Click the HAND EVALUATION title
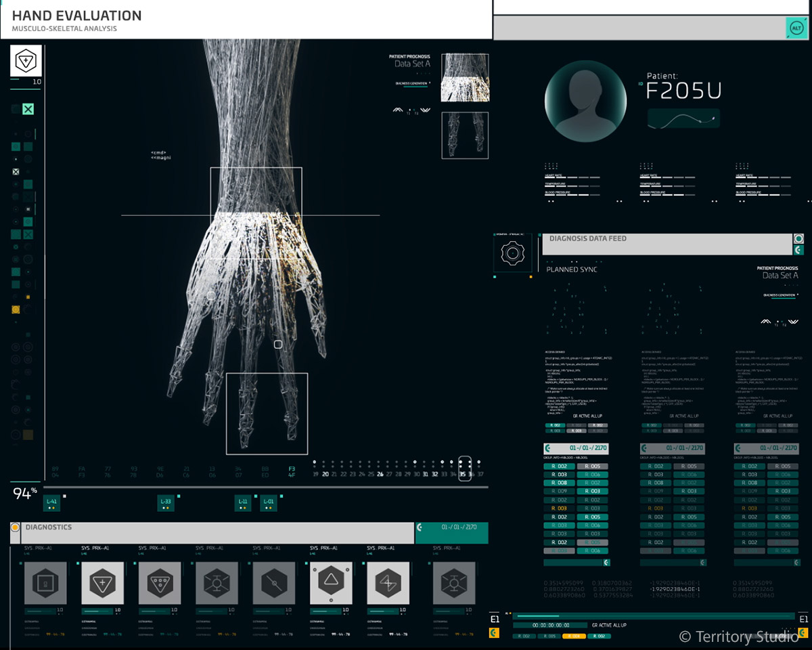This screenshot has height=650, width=812. click(x=77, y=16)
